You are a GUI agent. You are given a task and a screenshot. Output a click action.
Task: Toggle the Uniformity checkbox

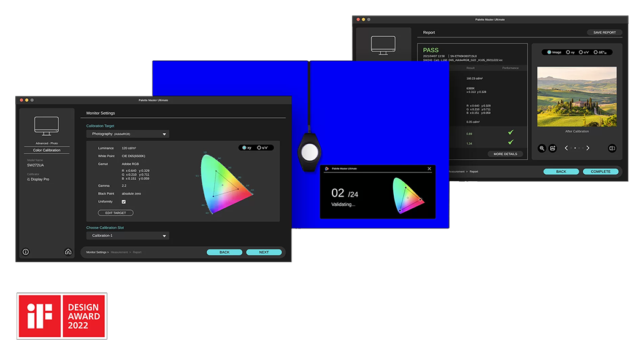point(124,201)
